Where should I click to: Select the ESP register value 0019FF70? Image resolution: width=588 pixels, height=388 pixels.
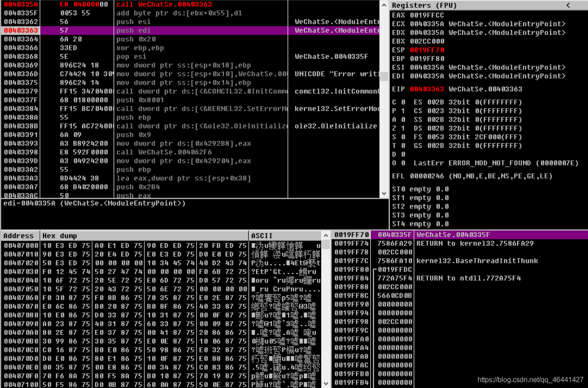(427, 50)
